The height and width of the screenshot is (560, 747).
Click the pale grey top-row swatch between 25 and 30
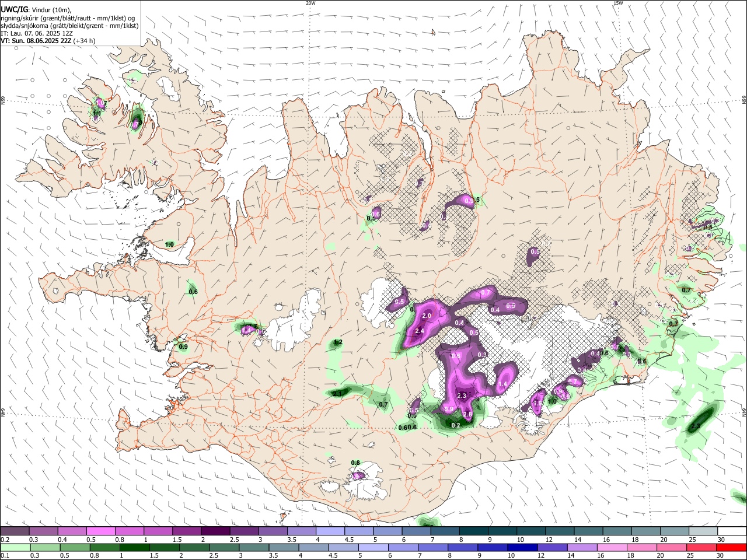click(x=703, y=531)
